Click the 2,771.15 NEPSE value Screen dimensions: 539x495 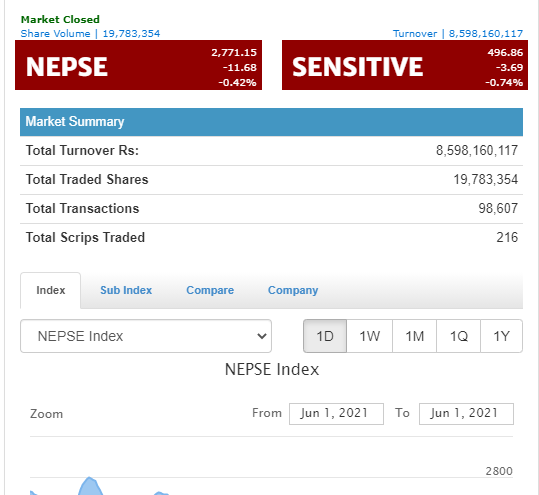[234, 53]
